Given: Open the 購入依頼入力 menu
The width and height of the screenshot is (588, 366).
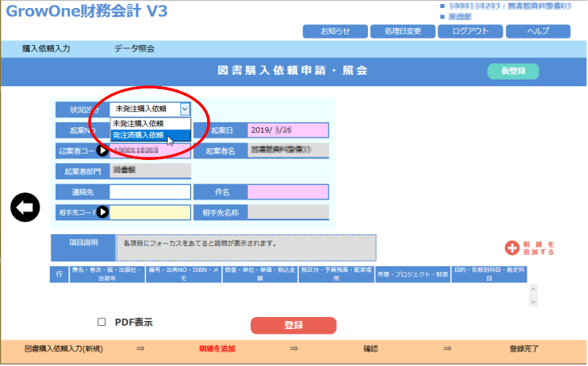Looking at the screenshot, I should 46,49.
